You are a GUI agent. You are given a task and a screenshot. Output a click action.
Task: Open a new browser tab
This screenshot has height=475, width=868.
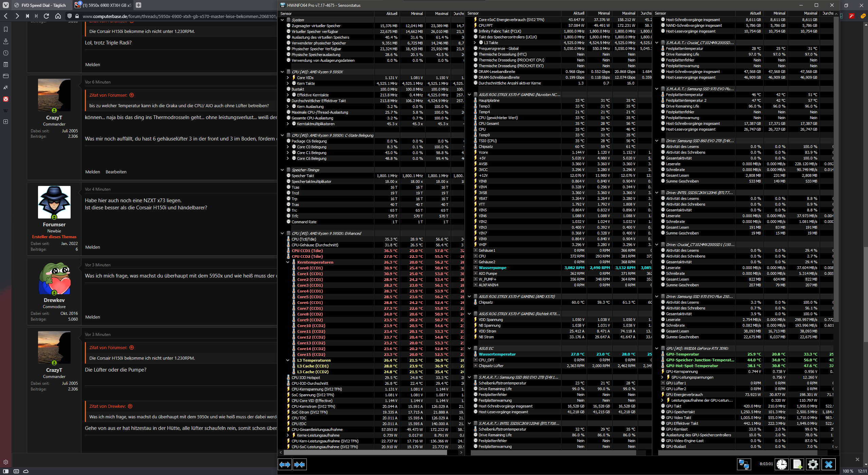(138, 5)
